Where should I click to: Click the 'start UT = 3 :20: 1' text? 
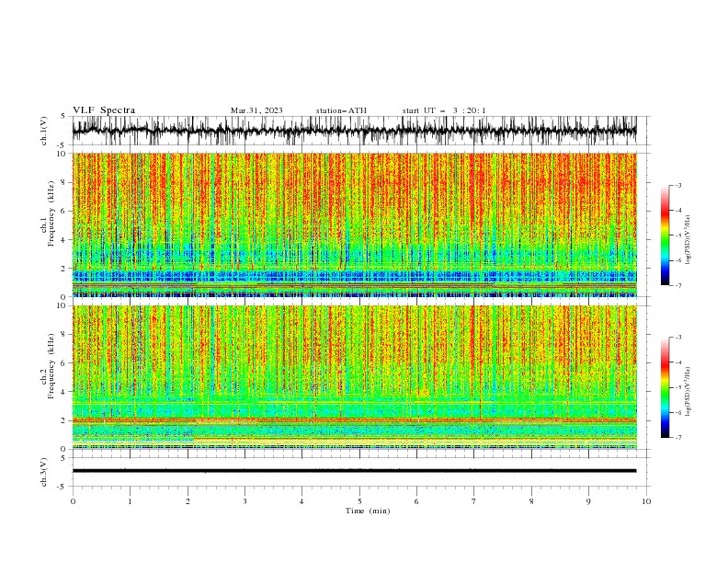pos(444,110)
